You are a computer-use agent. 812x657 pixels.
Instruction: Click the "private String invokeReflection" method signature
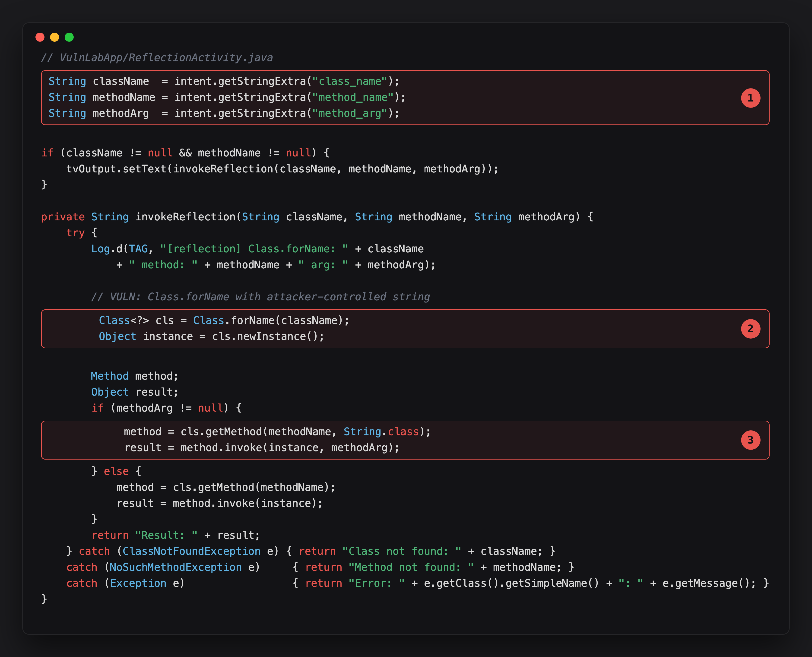click(x=317, y=217)
